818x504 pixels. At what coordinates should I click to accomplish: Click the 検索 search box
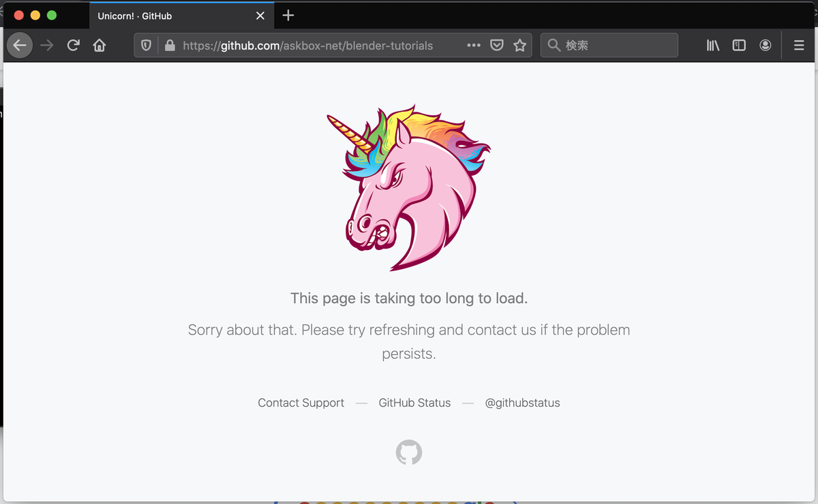coord(609,46)
